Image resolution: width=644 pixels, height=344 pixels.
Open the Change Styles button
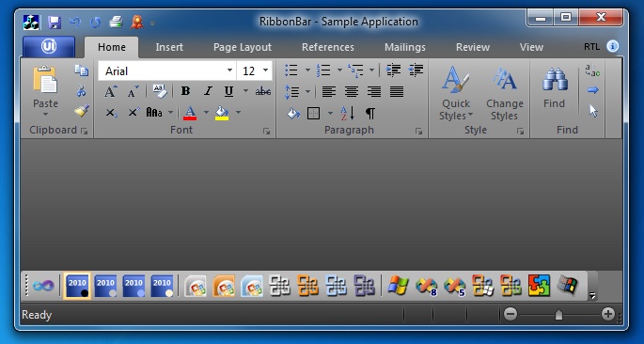(x=504, y=93)
